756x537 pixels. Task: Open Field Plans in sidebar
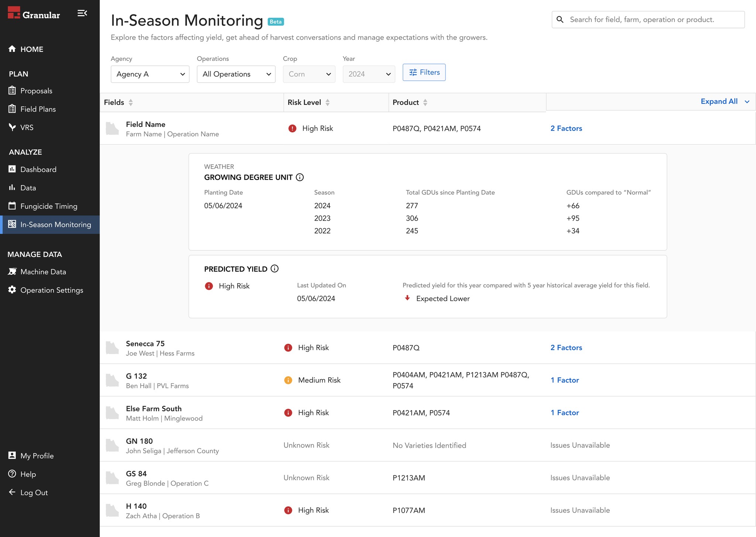click(x=38, y=109)
